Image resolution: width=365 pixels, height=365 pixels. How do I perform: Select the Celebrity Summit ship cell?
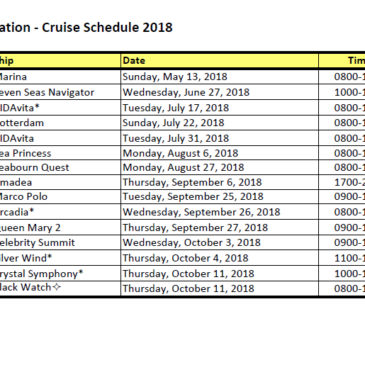pos(60,243)
